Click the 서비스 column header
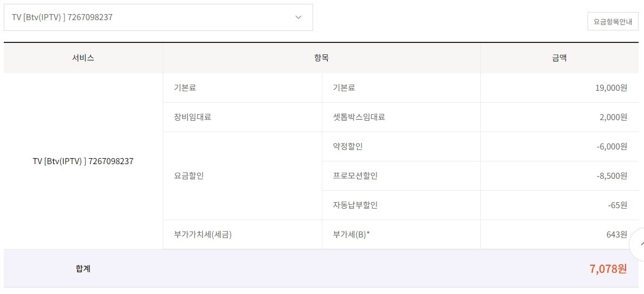The width and height of the screenshot is (644, 294). (x=83, y=58)
